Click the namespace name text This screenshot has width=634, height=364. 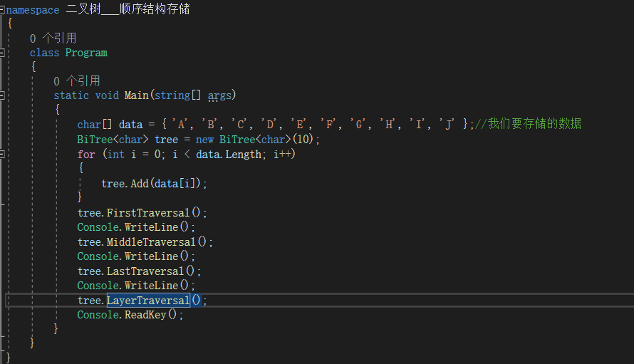click(128, 10)
